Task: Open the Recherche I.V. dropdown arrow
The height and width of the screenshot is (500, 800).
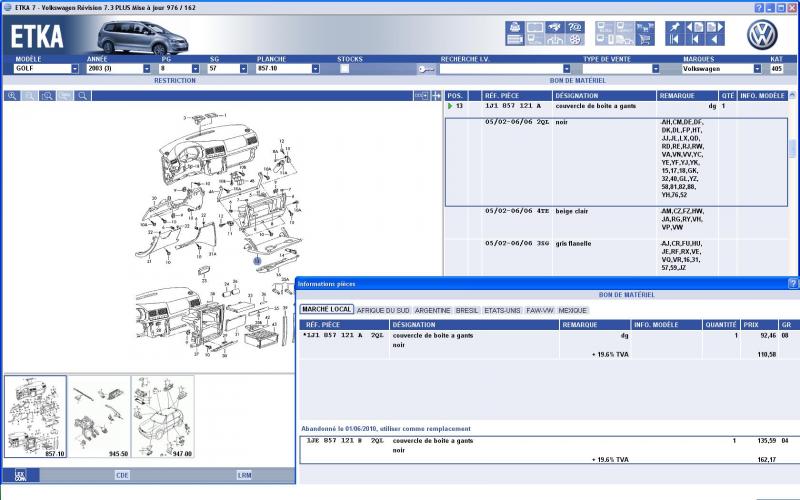Action: click(x=566, y=69)
